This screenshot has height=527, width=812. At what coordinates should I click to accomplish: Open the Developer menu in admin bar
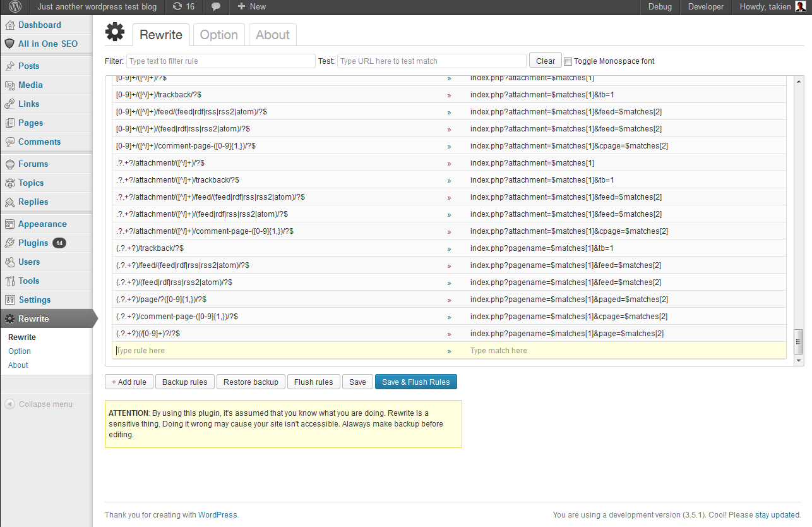click(x=705, y=7)
